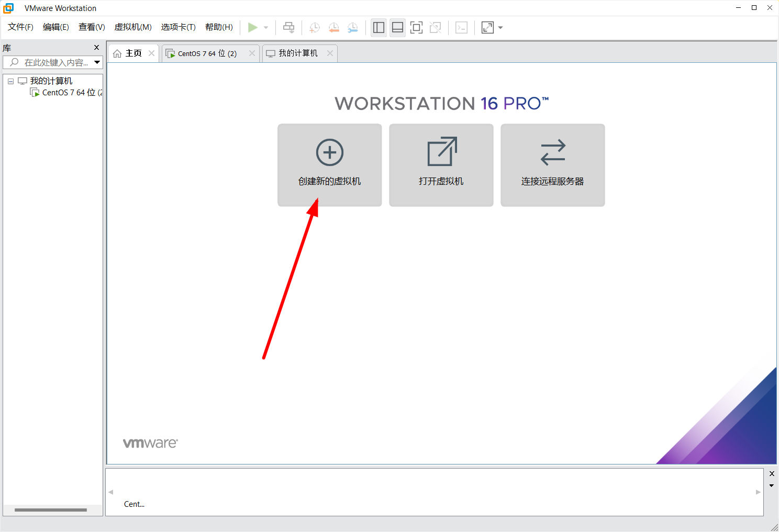Click the send Ctrl+Alt+Del toolbar icon
The image size is (779, 532).
tap(288, 27)
